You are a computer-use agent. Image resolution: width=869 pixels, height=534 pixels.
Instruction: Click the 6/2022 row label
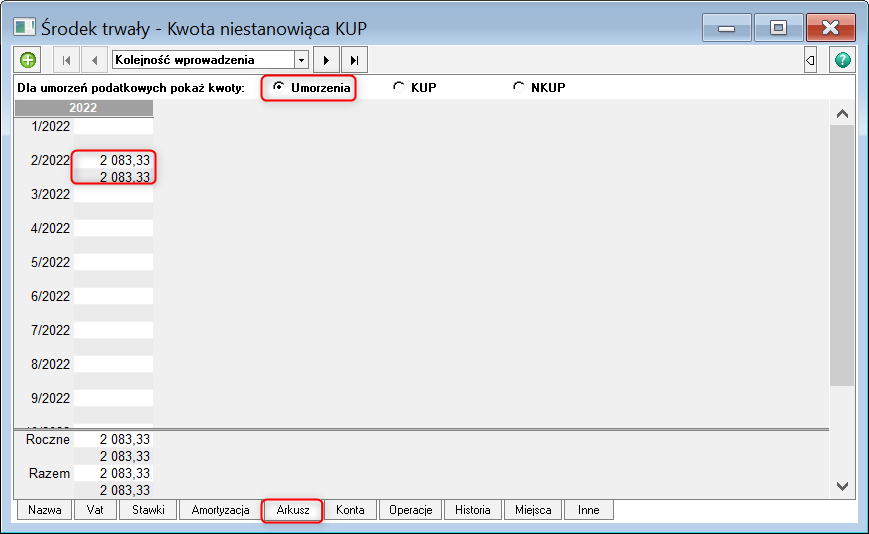(50, 296)
